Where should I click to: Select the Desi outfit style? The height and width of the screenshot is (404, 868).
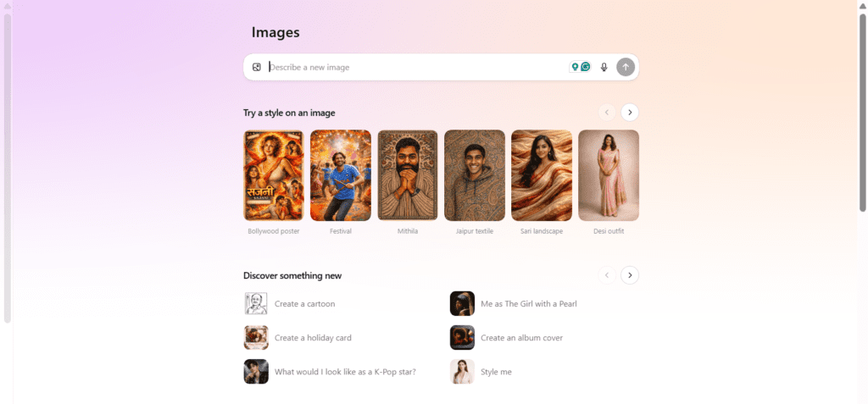609,175
